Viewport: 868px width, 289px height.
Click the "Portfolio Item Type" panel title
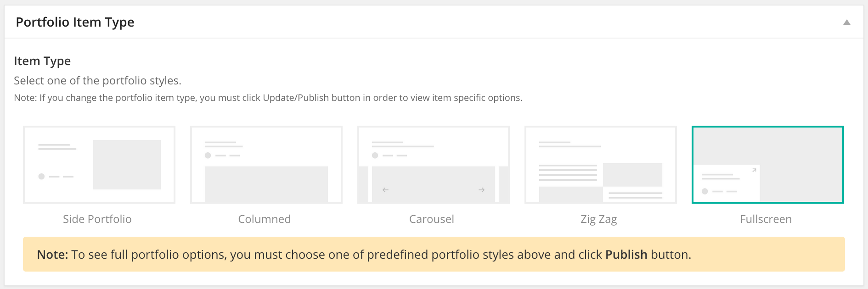click(x=75, y=22)
